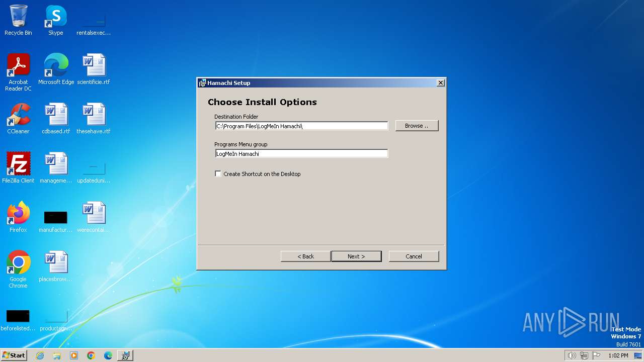Screen dimensions: 644x362
Task: Open Windows Media Player from taskbar
Action: 74,355
